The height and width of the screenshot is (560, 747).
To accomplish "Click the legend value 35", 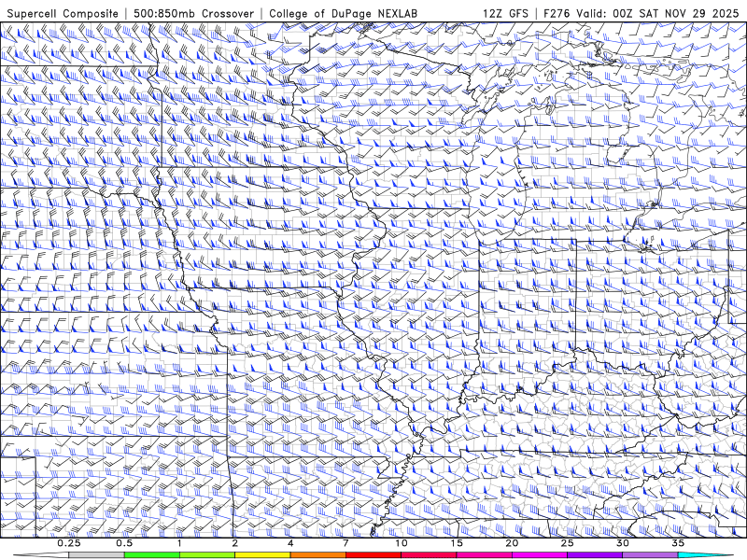I will click(x=678, y=543).
